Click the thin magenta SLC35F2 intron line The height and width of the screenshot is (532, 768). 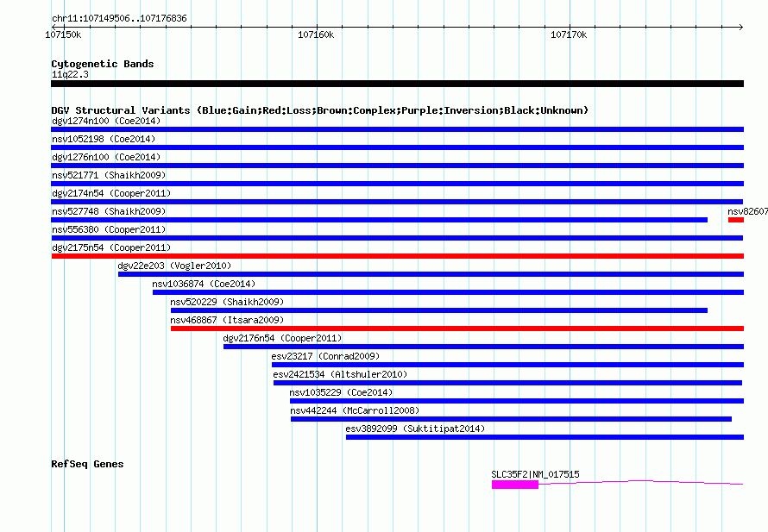640,482
